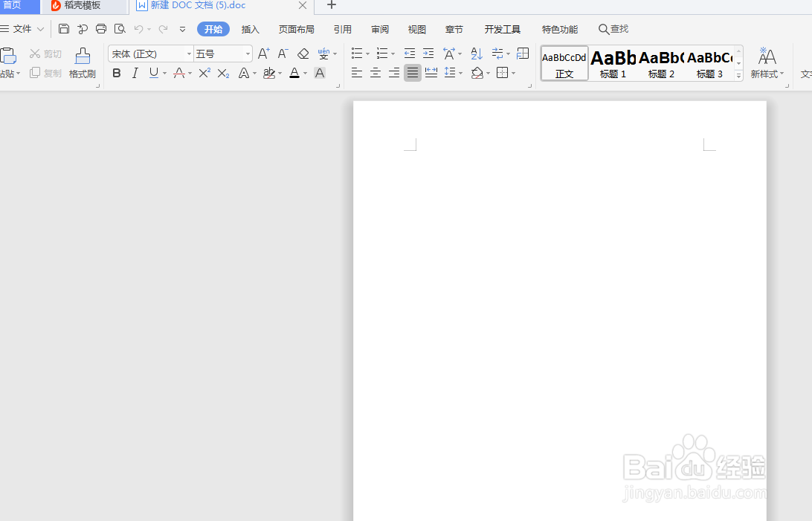812x521 pixels.
Task: Click the Character Border (boxed A) icon
Action: (320, 73)
